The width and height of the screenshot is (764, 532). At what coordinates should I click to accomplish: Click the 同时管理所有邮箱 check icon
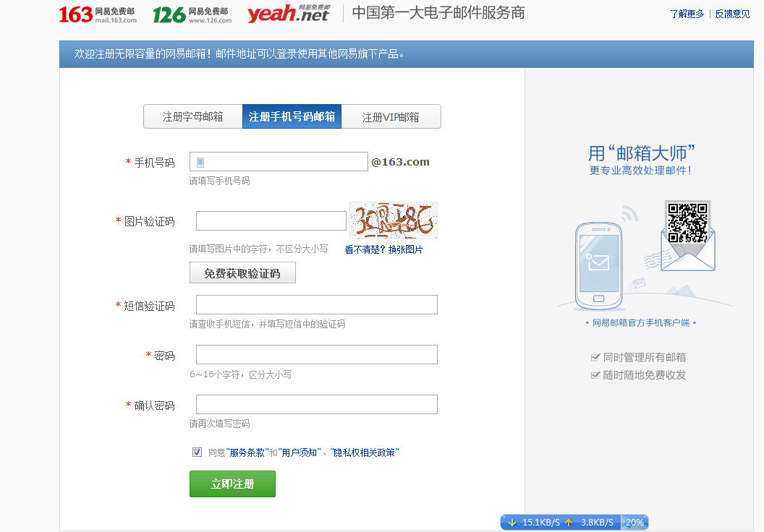coord(595,358)
